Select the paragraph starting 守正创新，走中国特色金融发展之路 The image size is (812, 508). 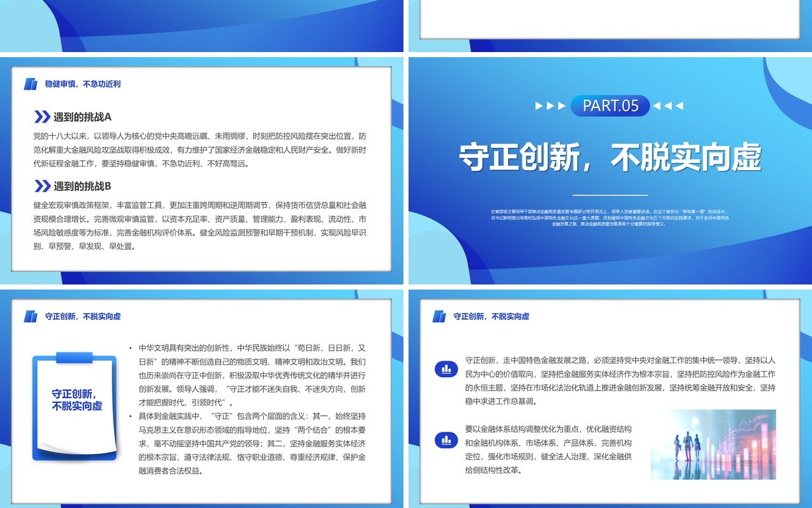(x=620, y=380)
